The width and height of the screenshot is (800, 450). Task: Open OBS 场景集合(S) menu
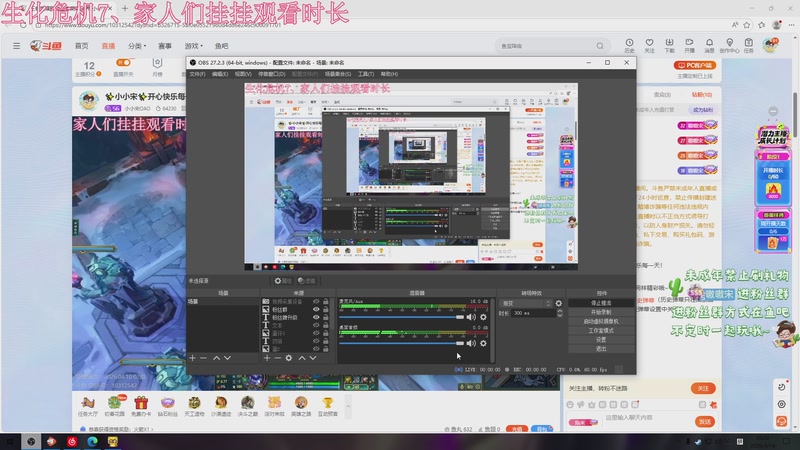tap(338, 74)
